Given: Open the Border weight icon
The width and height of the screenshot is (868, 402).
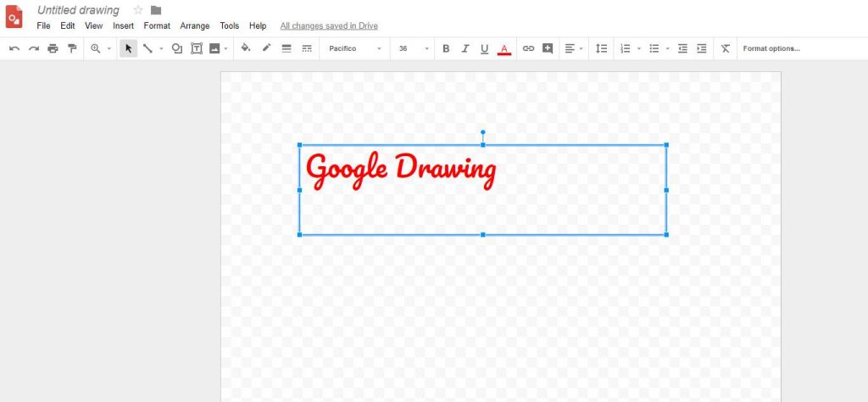Looking at the screenshot, I should pyautogui.click(x=287, y=48).
